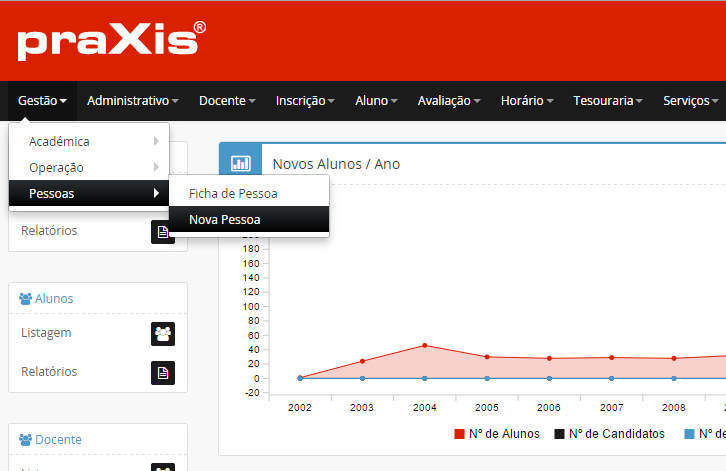Screen dimensions: 726x471
Task: Click the Relatórios document icon under the menu
Action: (162, 232)
